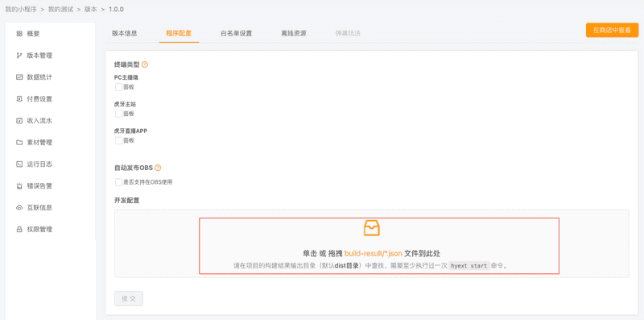Toggle 是否支持在OBS使用 checkbox

click(x=118, y=182)
